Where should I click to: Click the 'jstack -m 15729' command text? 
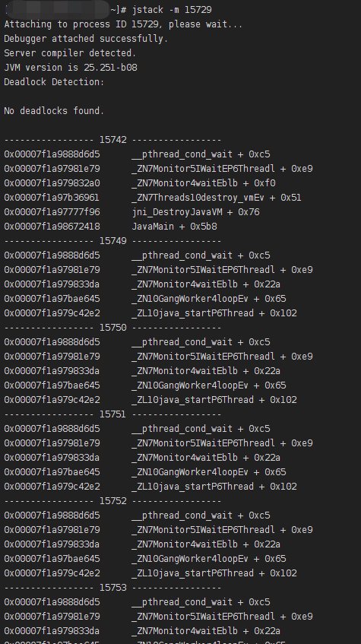tap(172, 9)
